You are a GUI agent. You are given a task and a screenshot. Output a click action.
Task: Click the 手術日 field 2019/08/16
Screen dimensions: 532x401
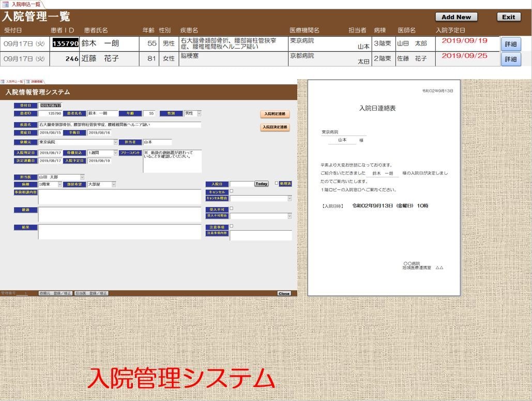pyautogui.click(x=99, y=133)
